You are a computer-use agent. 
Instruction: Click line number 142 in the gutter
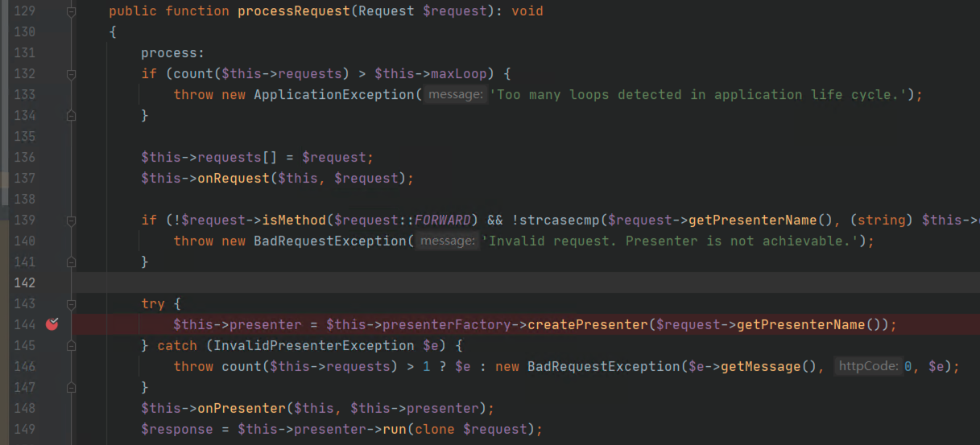25,283
